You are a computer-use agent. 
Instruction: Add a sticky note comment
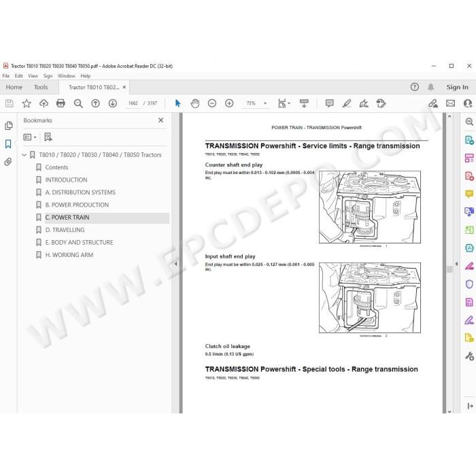329,103
